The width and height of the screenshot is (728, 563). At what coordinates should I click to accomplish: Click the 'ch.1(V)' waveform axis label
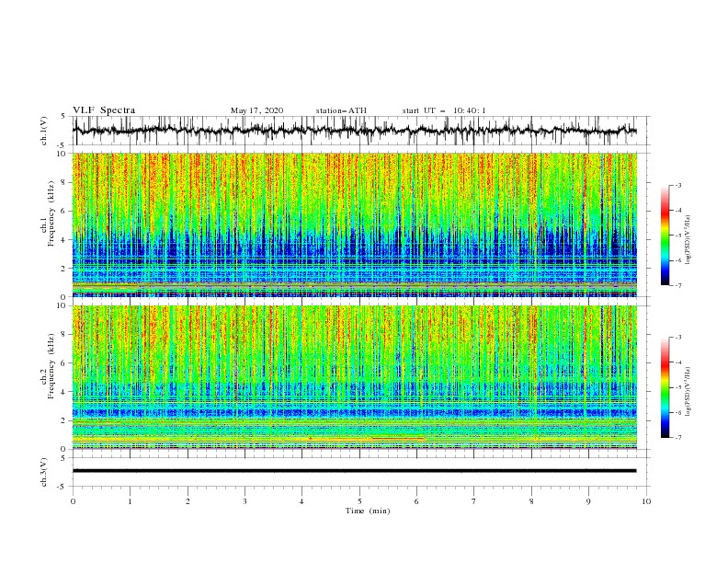[44, 131]
